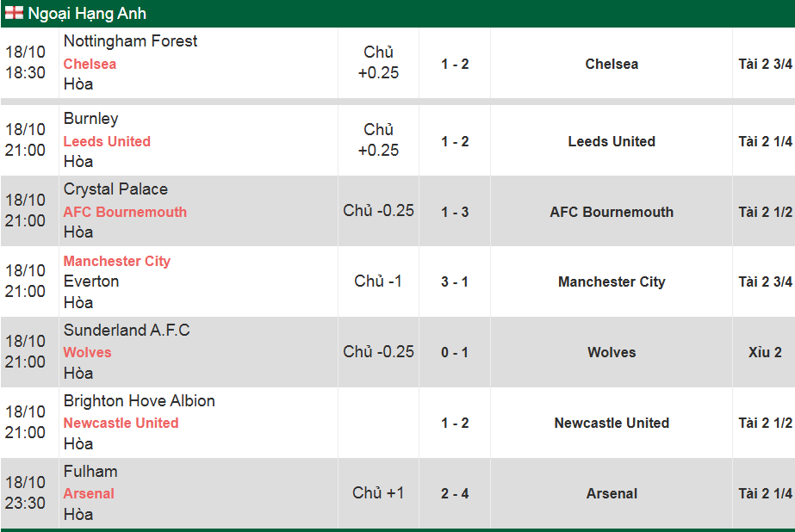The image size is (795, 532).
Task: Select Chủ -1 handicap for Manchester City match
Action: [378, 281]
